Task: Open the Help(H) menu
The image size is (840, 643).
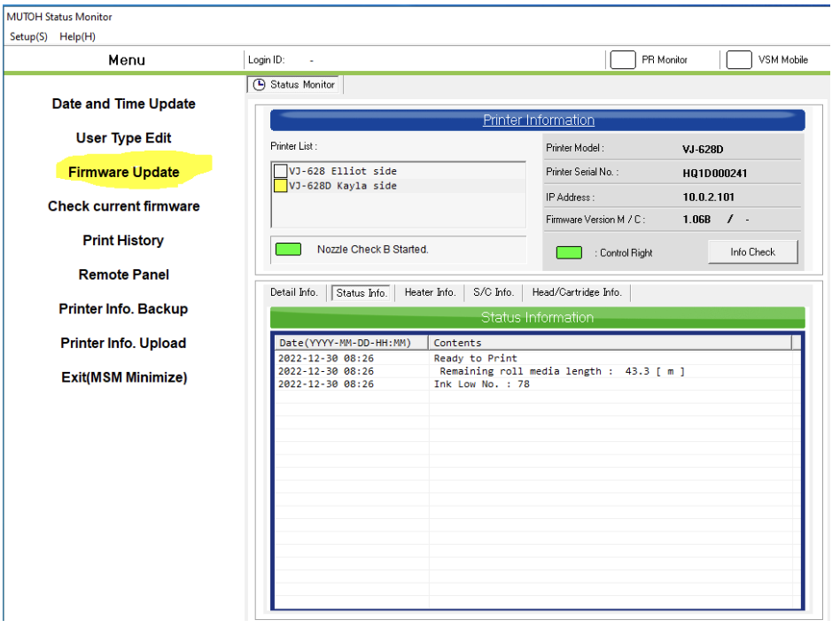Action: click(x=78, y=36)
